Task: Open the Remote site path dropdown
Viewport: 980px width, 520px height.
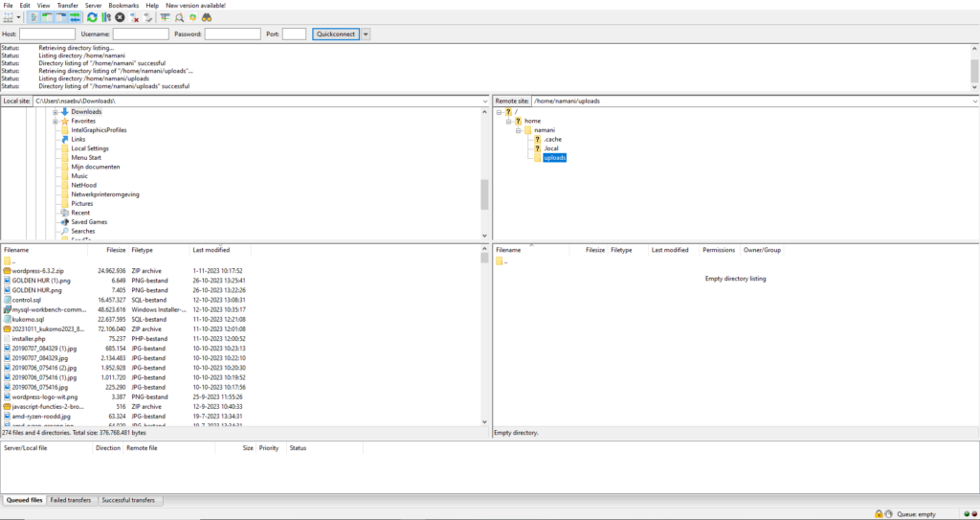Action: (974, 101)
